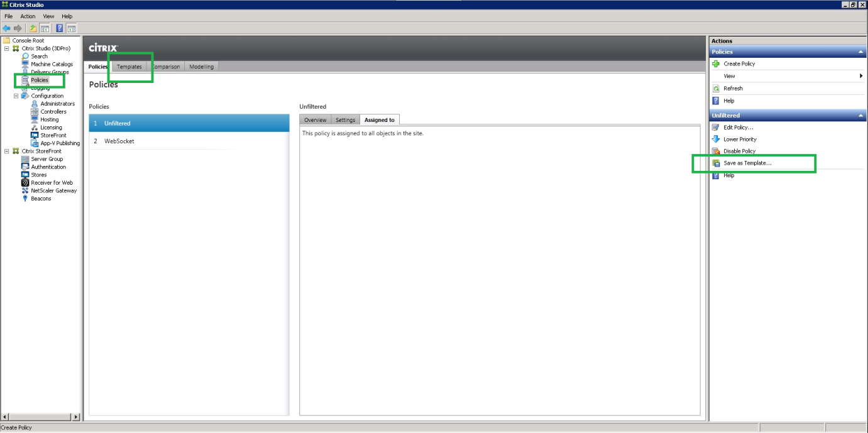Click the Refresh icon in Actions pane
The image size is (868, 433).
[x=715, y=89]
